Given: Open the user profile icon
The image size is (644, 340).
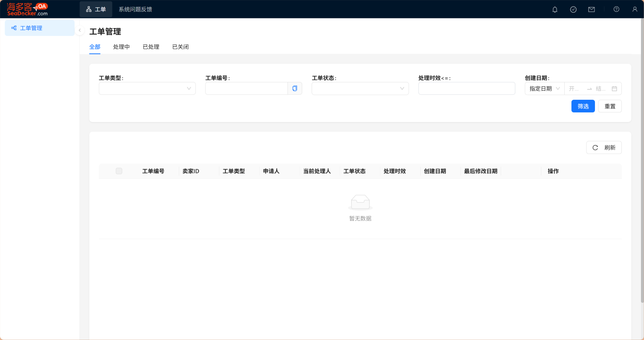Looking at the screenshot, I should click(635, 9).
